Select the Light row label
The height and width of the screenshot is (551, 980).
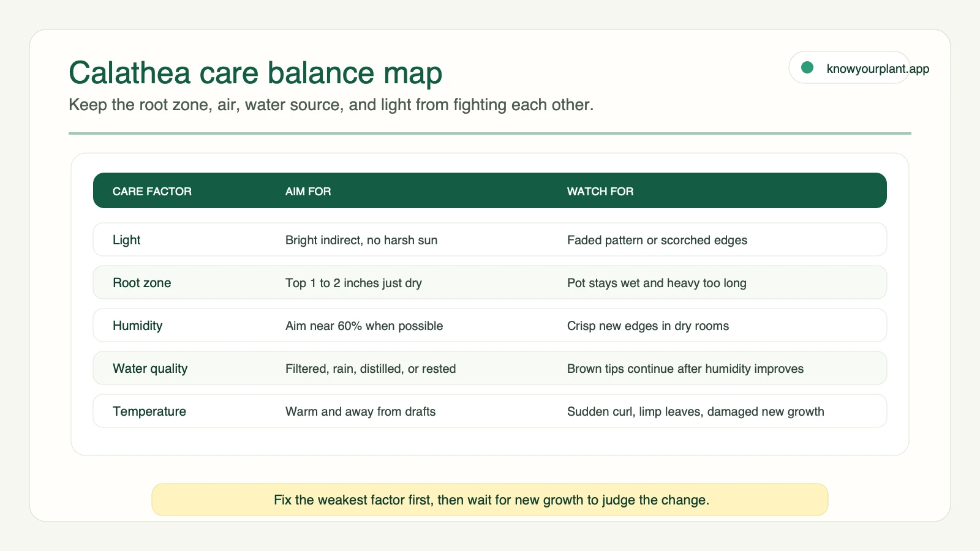[x=127, y=240]
